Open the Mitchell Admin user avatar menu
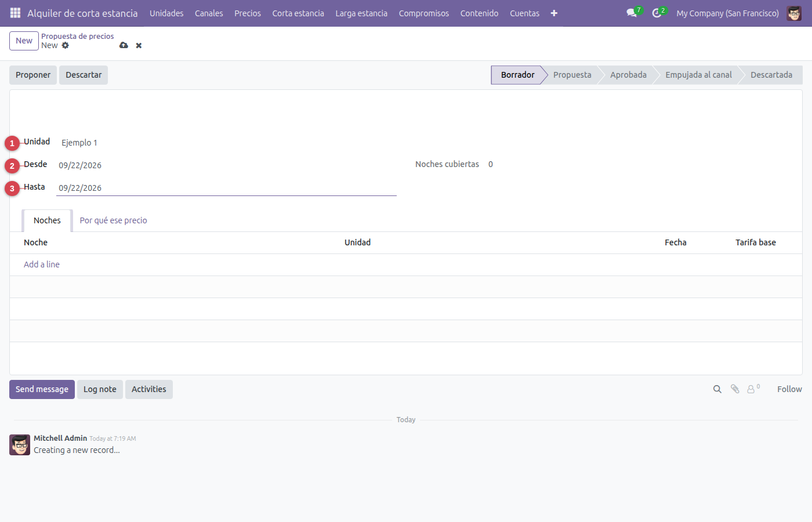Screen dimensions: 812x522 coord(794,13)
